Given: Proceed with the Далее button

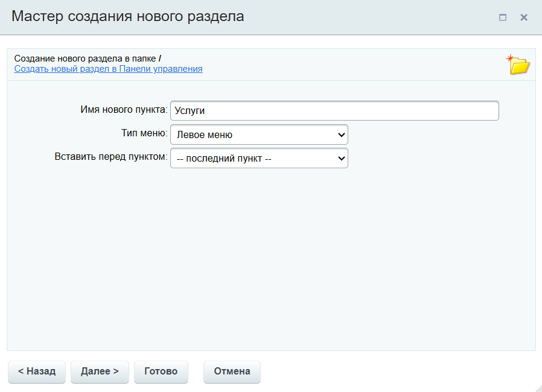Looking at the screenshot, I should coord(100,371).
